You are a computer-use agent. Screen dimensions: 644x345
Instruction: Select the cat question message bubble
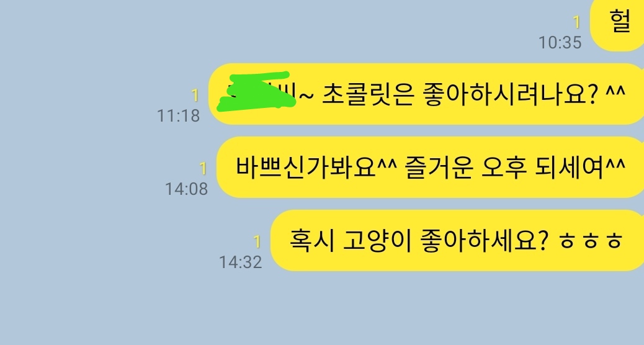[457, 240]
